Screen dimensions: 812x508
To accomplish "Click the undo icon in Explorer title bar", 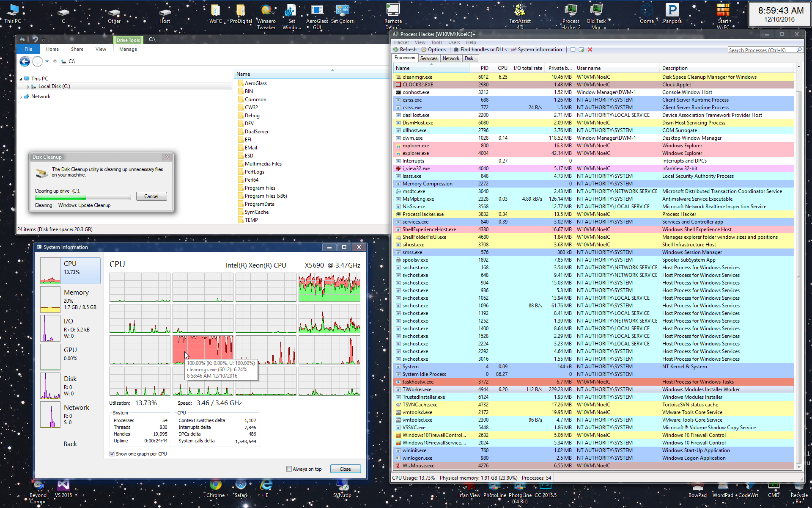I will (x=35, y=39).
